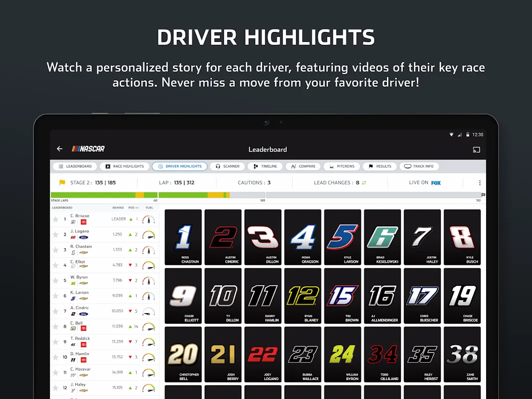532x399 pixels.
Task: Open Ross Chastain's driver highlight card
Action: tap(183, 236)
